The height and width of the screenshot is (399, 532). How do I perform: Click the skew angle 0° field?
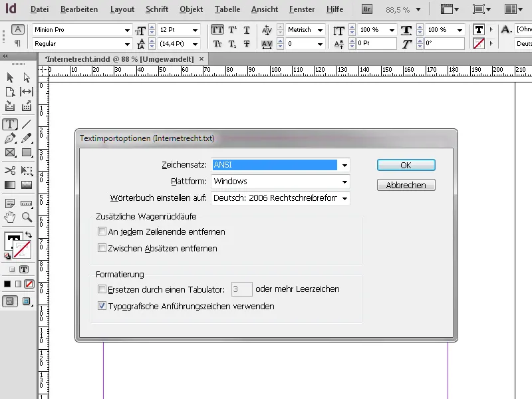click(x=444, y=43)
